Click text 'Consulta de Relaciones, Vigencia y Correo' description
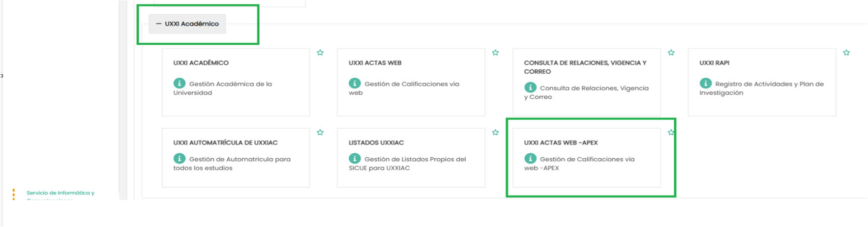This screenshot has height=227, width=868. click(x=586, y=92)
